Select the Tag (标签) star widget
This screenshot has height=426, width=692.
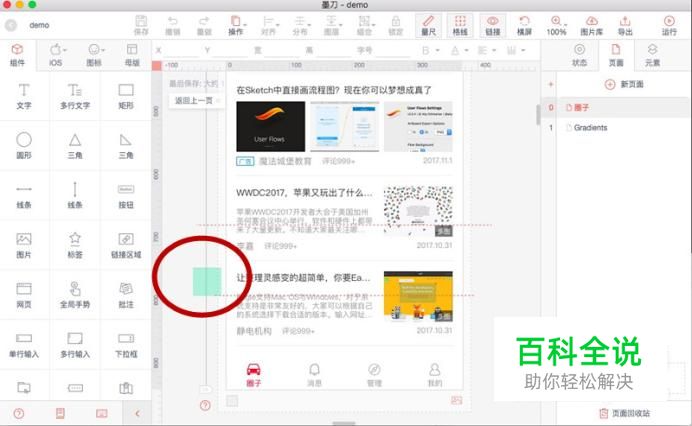75,245
